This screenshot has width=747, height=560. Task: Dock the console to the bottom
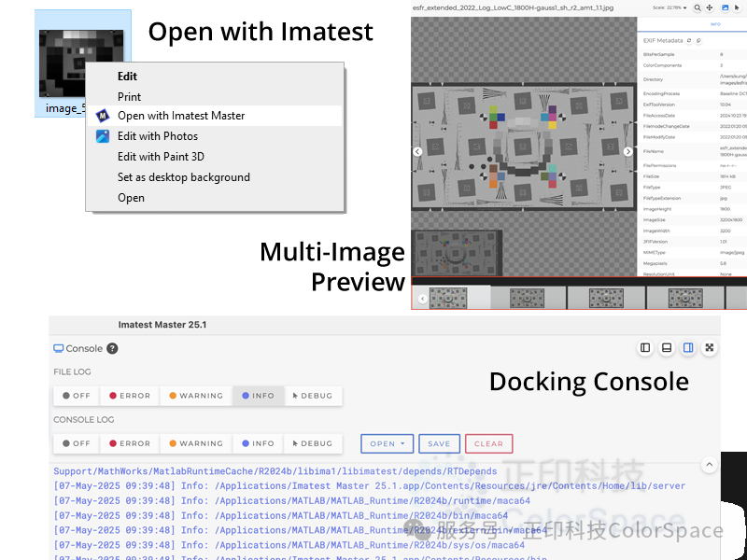(667, 347)
